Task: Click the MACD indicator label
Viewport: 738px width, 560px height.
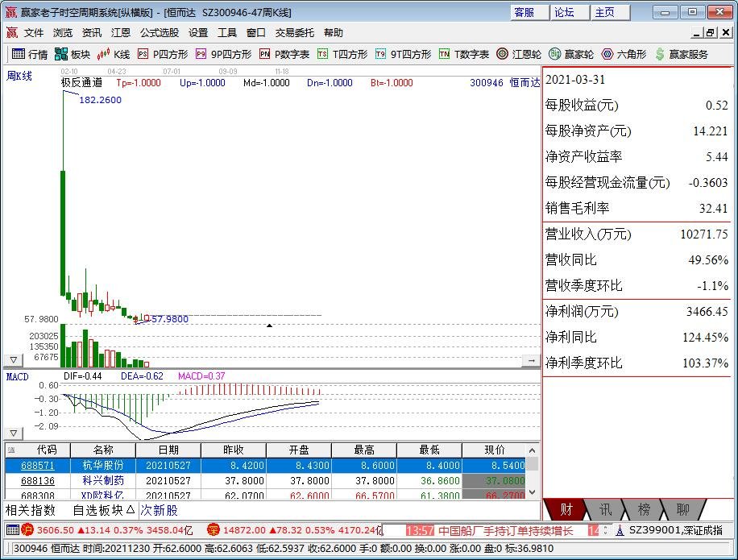Action: [x=18, y=376]
